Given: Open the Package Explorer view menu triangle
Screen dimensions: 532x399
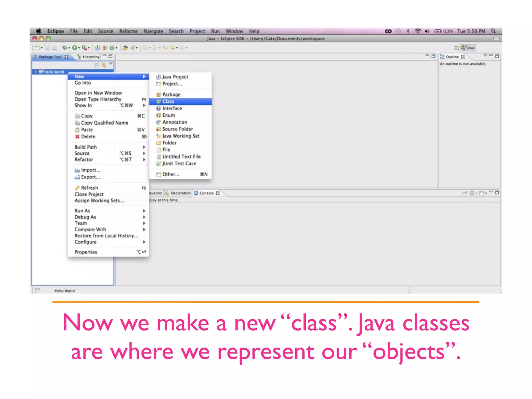Looking at the screenshot, I should click(111, 64).
